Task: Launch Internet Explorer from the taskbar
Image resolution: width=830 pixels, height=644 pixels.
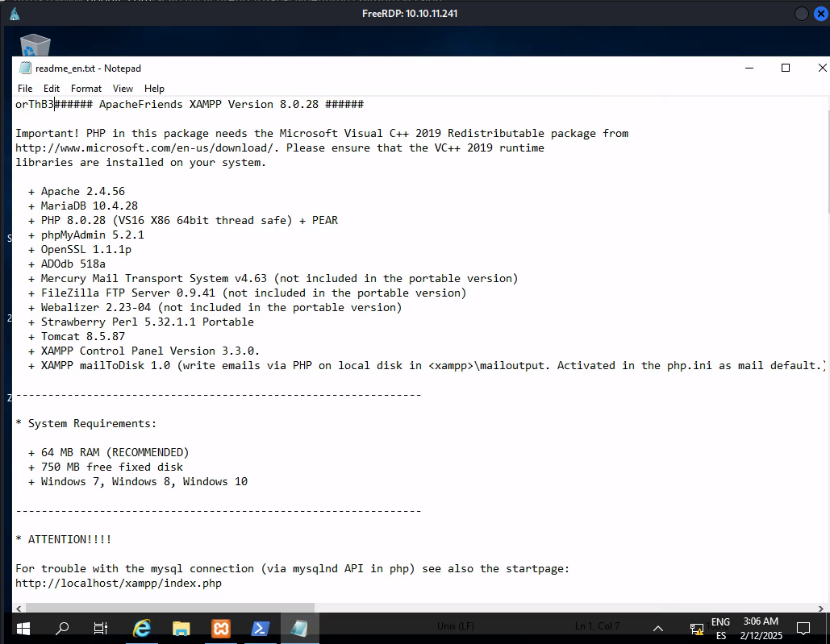Action: 142,628
